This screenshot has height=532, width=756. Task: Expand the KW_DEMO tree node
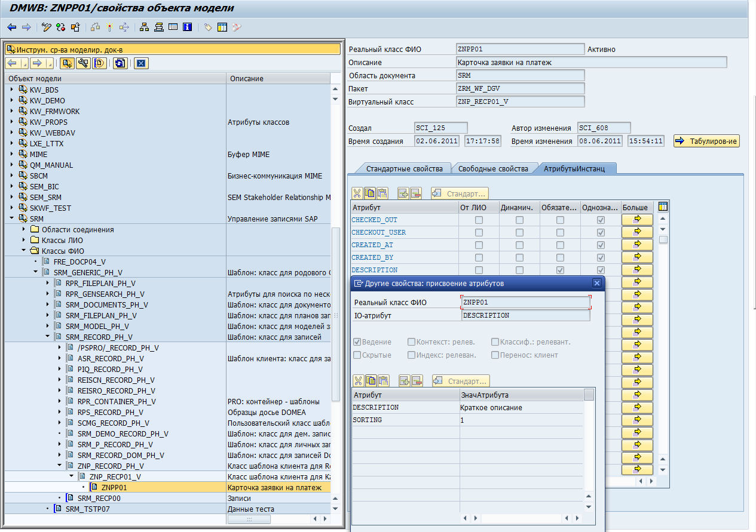pyautogui.click(x=12, y=101)
